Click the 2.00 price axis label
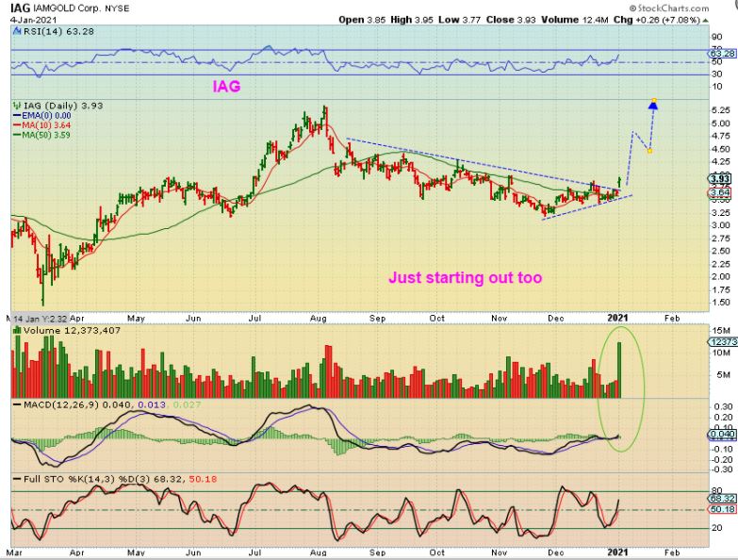Image resolution: width=738 pixels, height=560 pixels. tap(721, 277)
